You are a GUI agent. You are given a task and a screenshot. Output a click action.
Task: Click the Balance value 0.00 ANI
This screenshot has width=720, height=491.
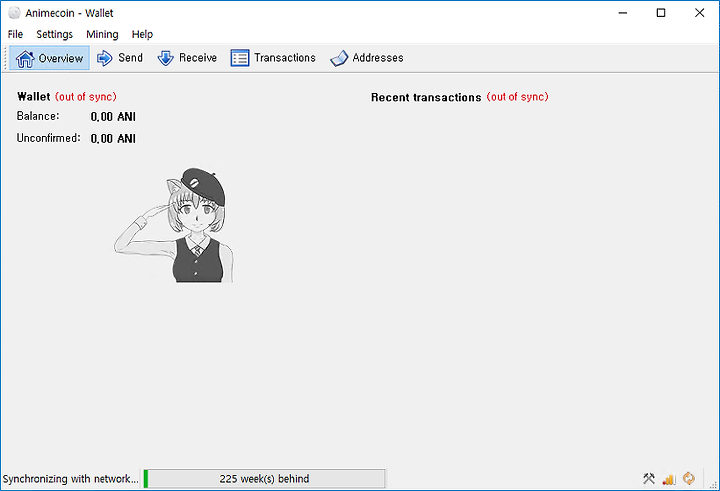pos(113,117)
